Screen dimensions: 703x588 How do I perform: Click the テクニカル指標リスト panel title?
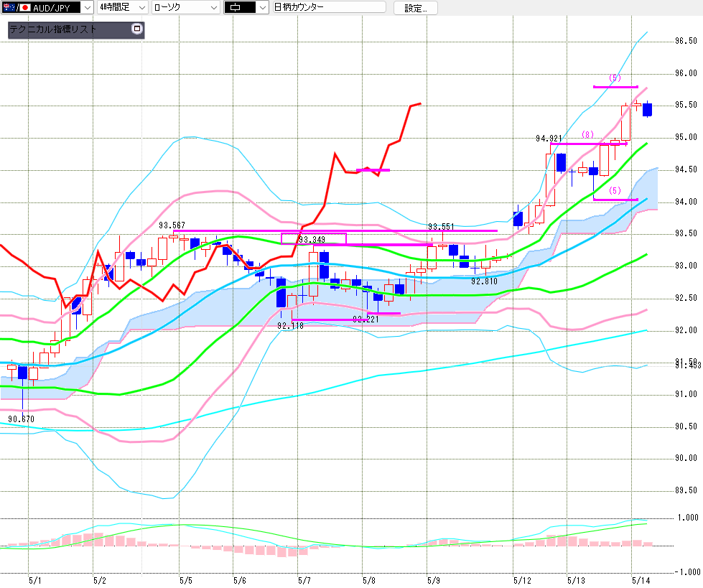click(53, 29)
